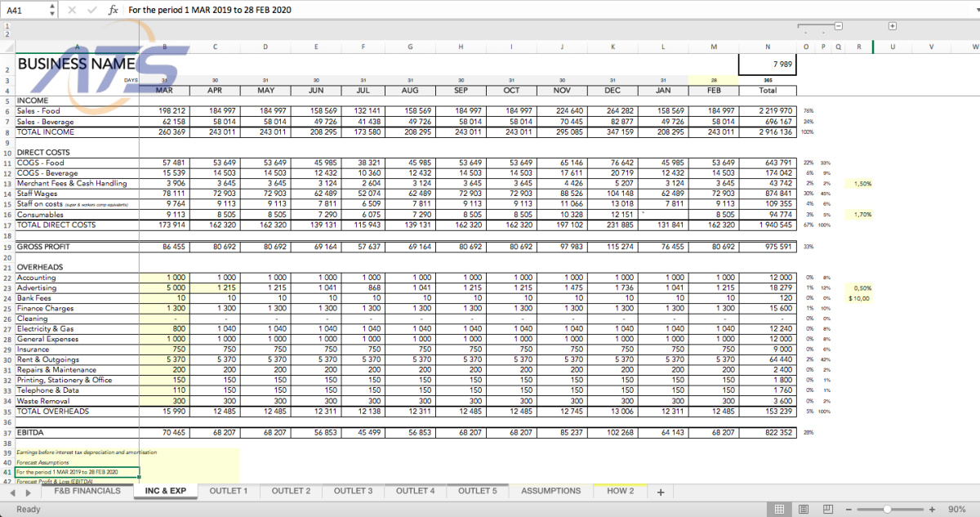The width and height of the screenshot is (980, 517).
Task: Switch to the ASSUMPTIONS sheet tab
Action: 551,491
